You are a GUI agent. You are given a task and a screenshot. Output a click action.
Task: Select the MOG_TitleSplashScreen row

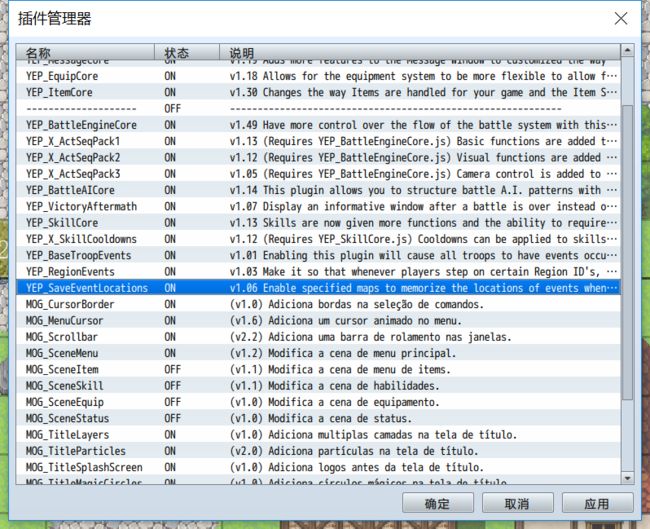318,467
